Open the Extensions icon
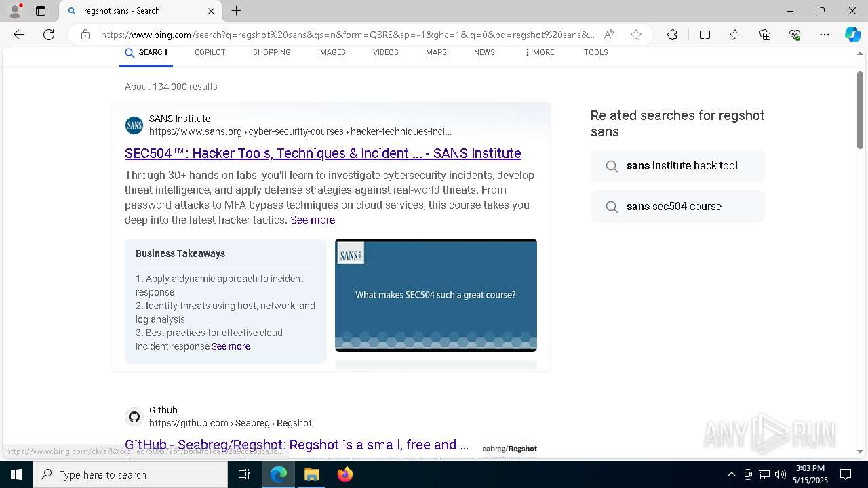This screenshot has width=868, height=488. pyautogui.click(x=672, y=35)
